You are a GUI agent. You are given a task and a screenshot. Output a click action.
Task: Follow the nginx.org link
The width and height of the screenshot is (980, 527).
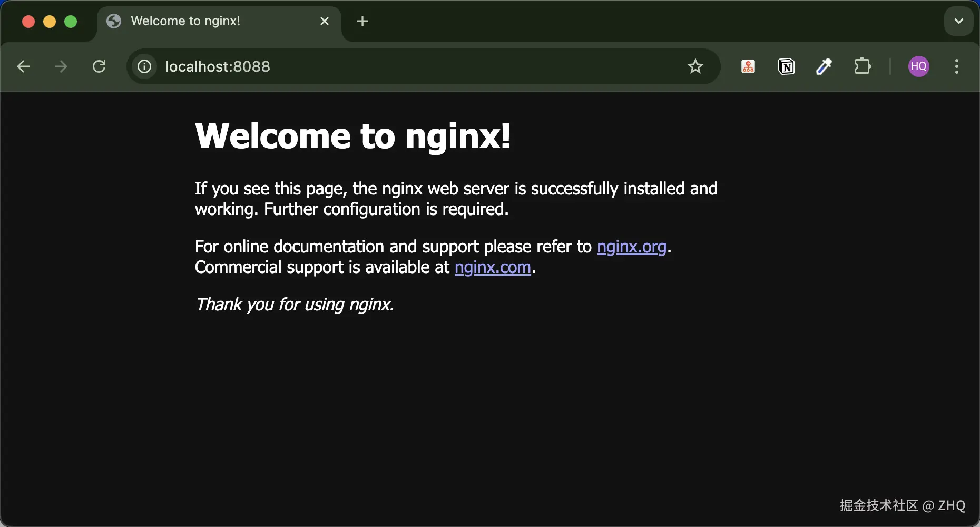(632, 247)
